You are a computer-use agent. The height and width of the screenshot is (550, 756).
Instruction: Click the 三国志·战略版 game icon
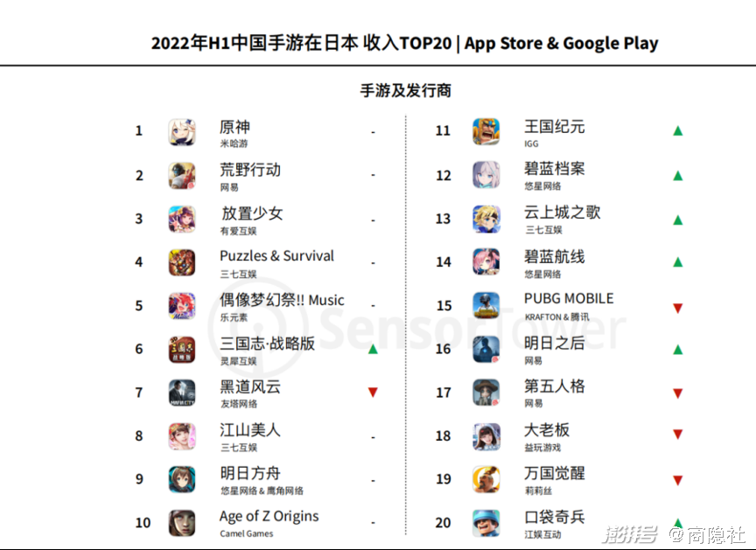click(182, 350)
